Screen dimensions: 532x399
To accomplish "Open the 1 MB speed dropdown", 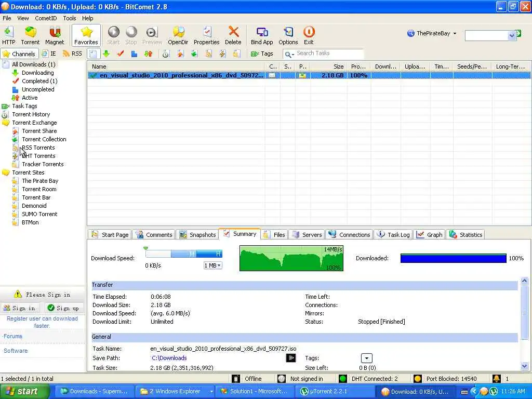I will (212, 265).
